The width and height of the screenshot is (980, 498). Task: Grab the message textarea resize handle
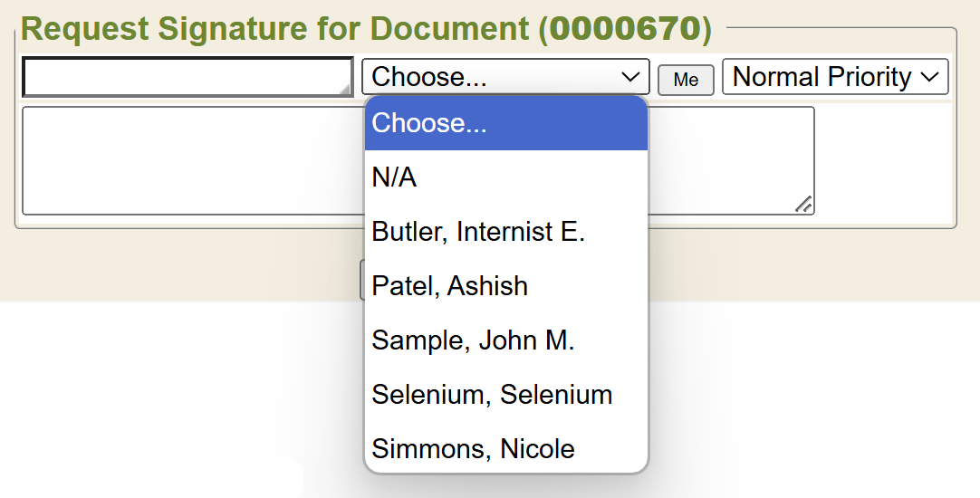[x=803, y=205]
